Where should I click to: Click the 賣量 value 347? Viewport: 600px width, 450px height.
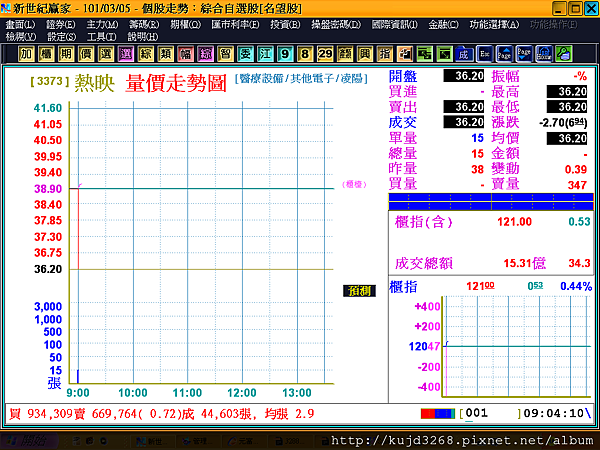(x=577, y=185)
